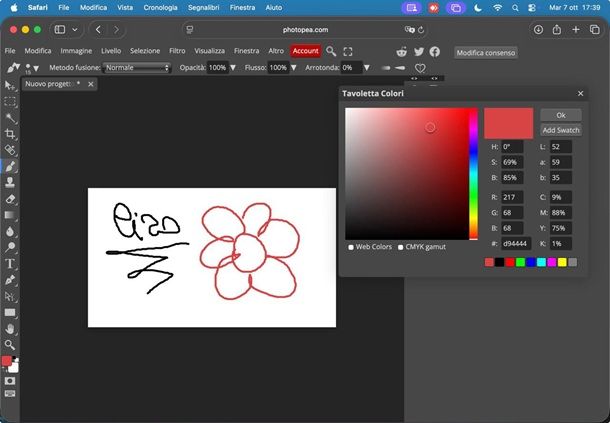Select the Zoom tool in the left toolbar

pyautogui.click(x=10, y=344)
